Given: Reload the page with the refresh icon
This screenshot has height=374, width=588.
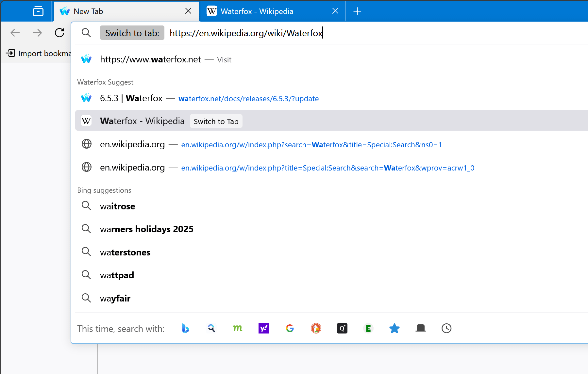Looking at the screenshot, I should click(59, 33).
